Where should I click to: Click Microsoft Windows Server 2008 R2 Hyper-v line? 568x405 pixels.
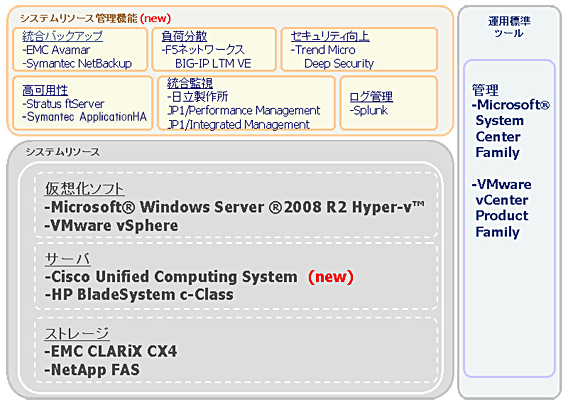coord(234,207)
